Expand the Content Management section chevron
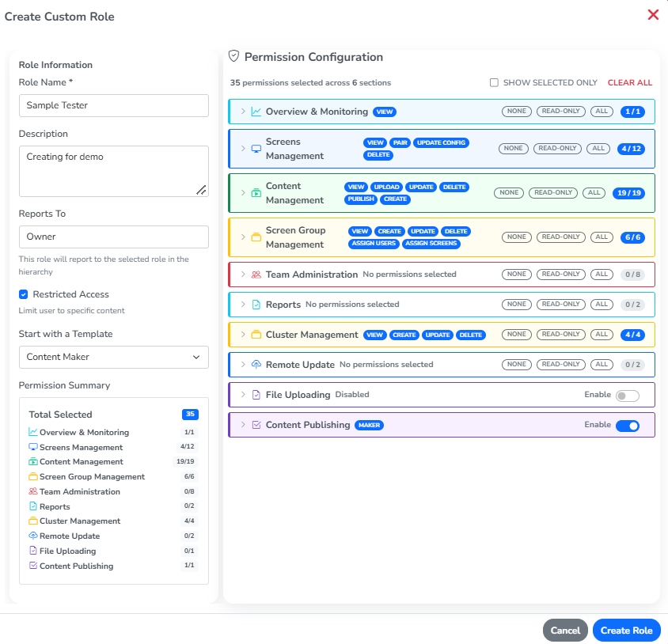Viewport: 668px width, 644px height. pos(243,193)
